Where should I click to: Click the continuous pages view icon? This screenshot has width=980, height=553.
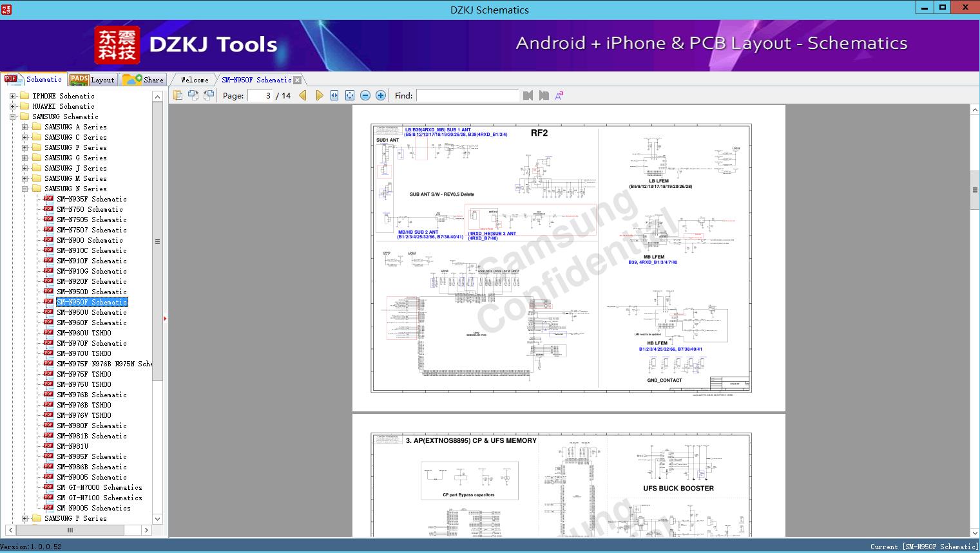click(x=207, y=95)
